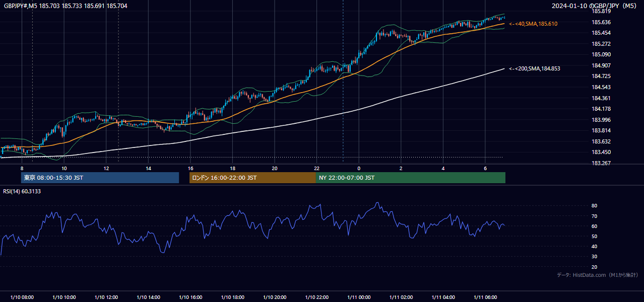Click bottom time label 1/10 12:00
Image resolution: width=644 pixels, height=302 pixels.
pyautogui.click(x=106, y=297)
